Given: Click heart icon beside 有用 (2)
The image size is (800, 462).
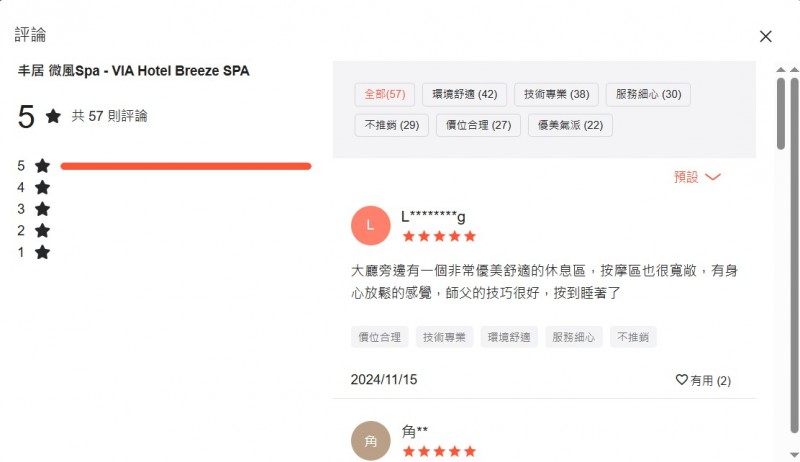Looking at the screenshot, I should [682, 379].
